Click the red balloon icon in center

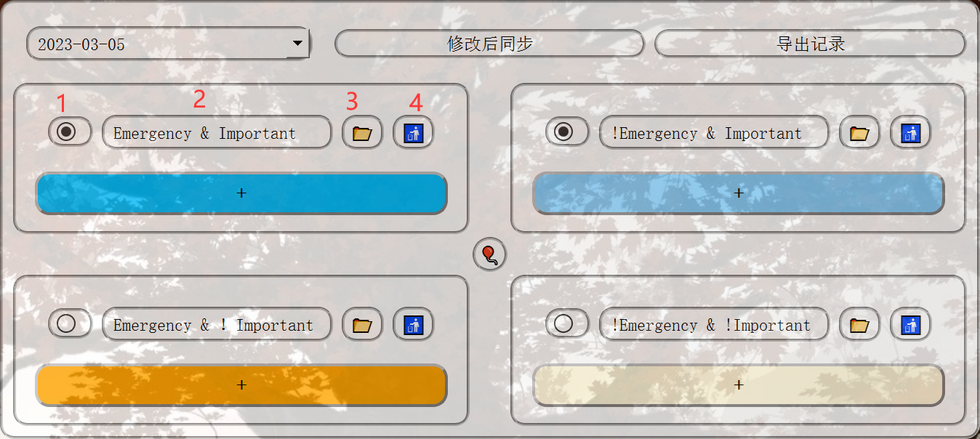pos(489,254)
